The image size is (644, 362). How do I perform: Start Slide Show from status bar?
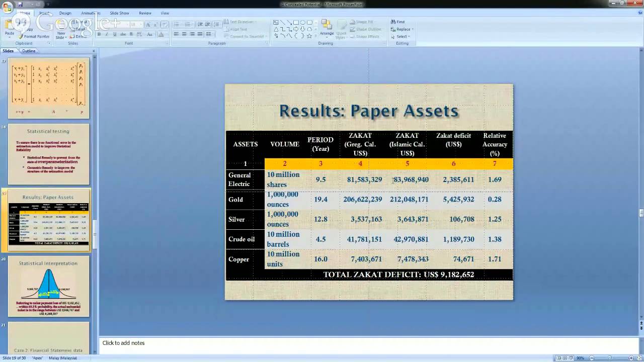[571, 358]
